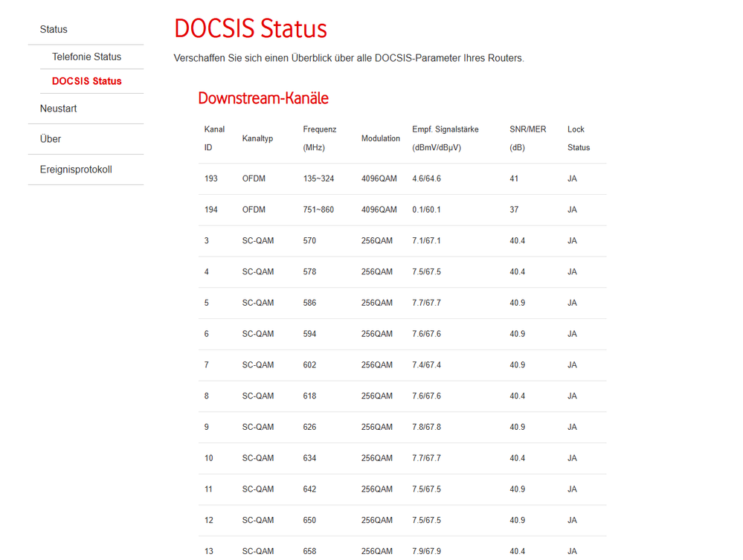The width and height of the screenshot is (743, 560).
Task: Click frequency 586 cell
Action: (x=309, y=303)
